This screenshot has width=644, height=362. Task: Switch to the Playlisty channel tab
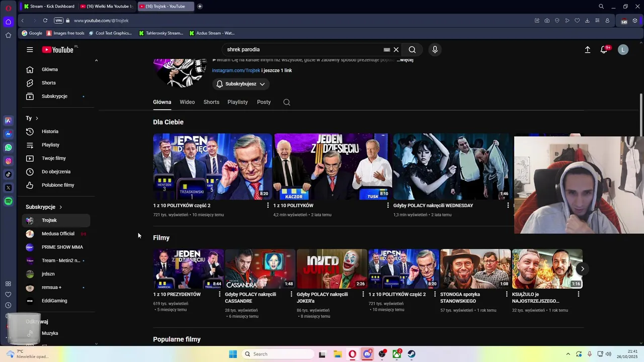coord(237,102)
